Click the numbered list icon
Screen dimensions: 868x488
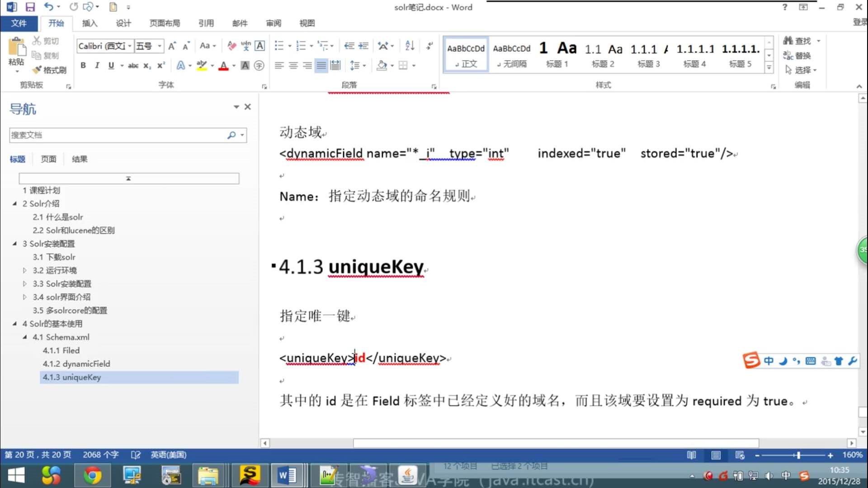[301, 46]
